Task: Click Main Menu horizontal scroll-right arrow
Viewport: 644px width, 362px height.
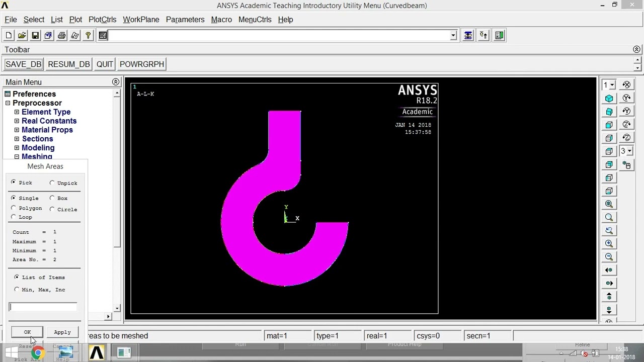Action: tap(108, 316)
